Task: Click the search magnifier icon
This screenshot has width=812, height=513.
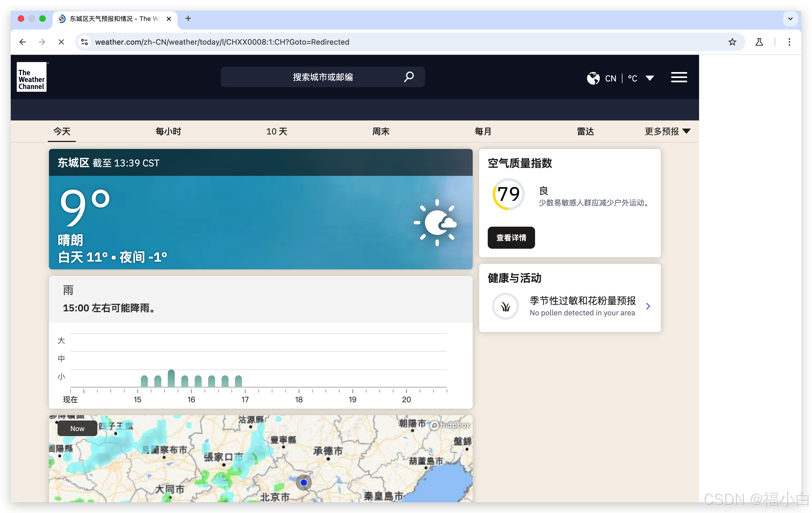Action: coord(409,77)
